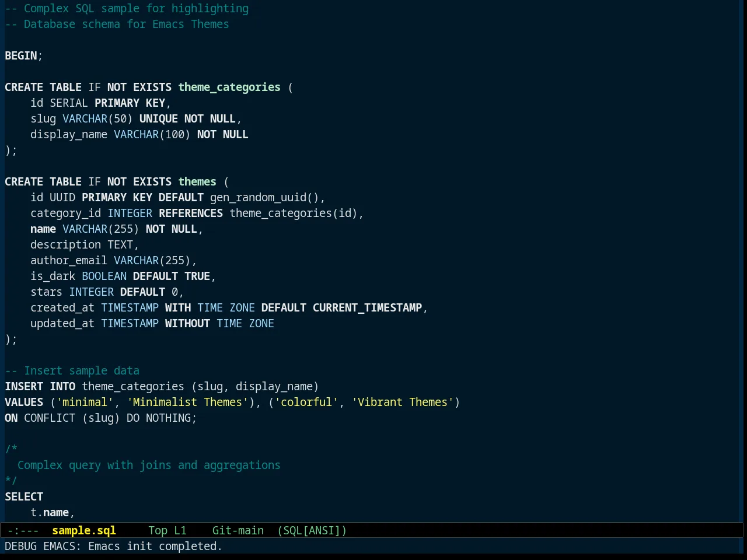This screenshot has width=747, height=560.
Task: Click the L1 line number indicator
Action: tap(180, 530)
